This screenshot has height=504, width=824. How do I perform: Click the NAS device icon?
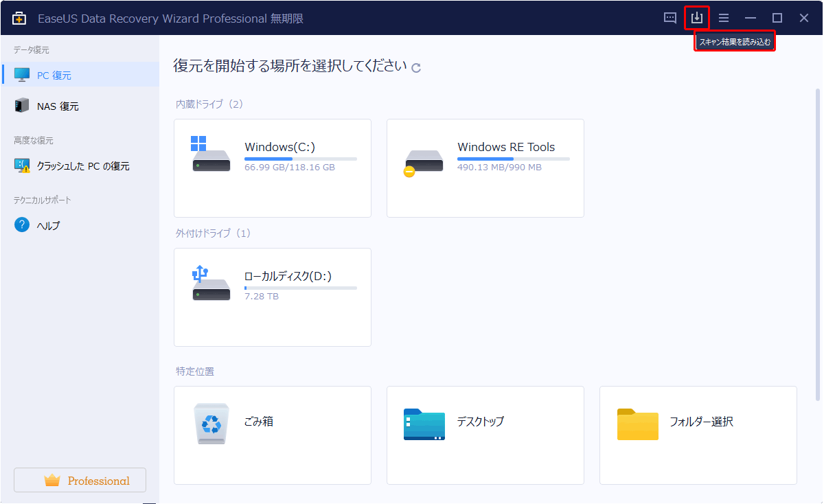pyautogui.click(x=22, y=106)
